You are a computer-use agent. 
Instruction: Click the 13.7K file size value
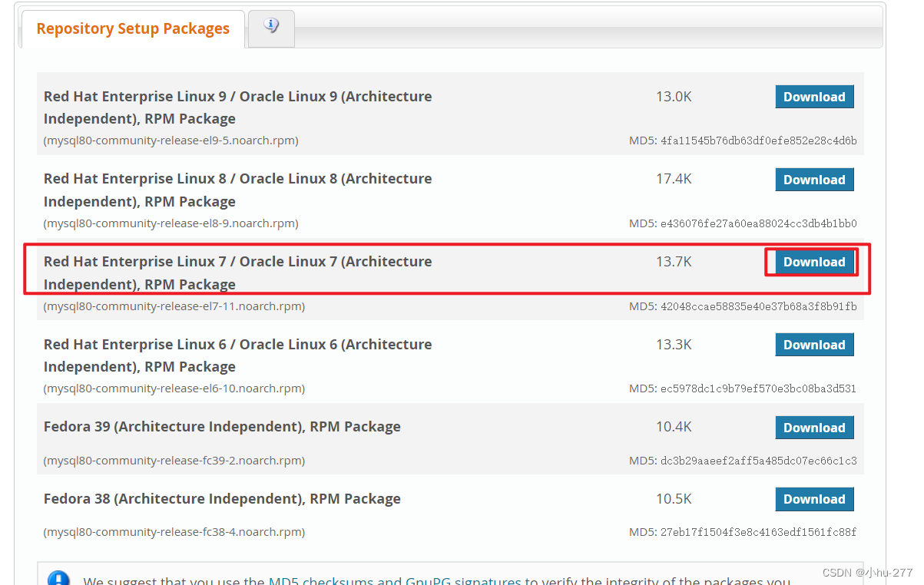click(x=674, y=262)
